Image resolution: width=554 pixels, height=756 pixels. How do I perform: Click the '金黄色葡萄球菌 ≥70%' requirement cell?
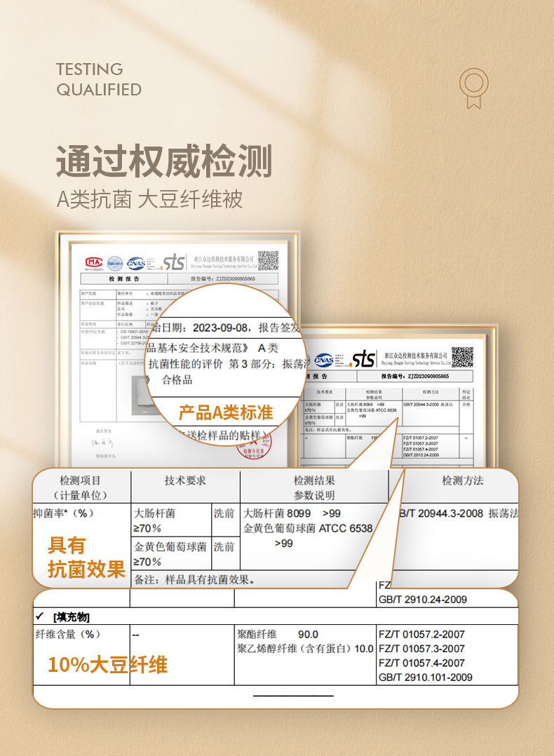(170, 554)
